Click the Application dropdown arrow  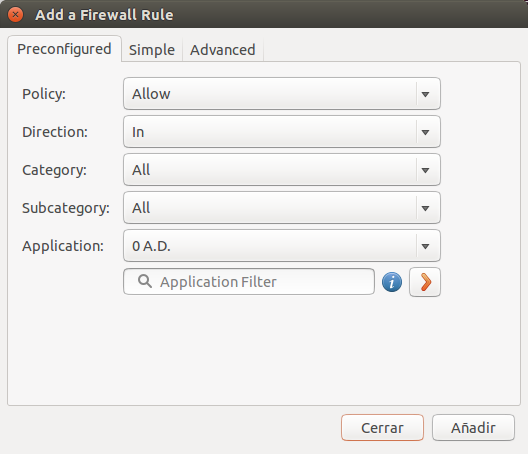click(x=425, y=247)
